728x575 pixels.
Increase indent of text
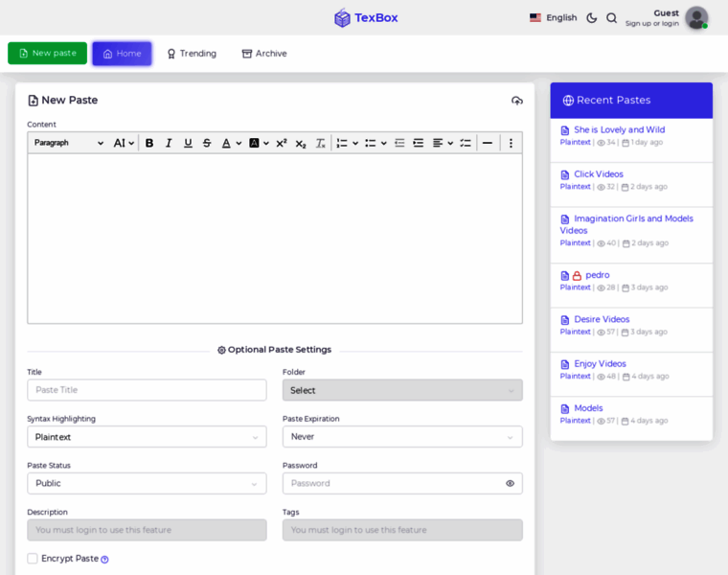419,143
